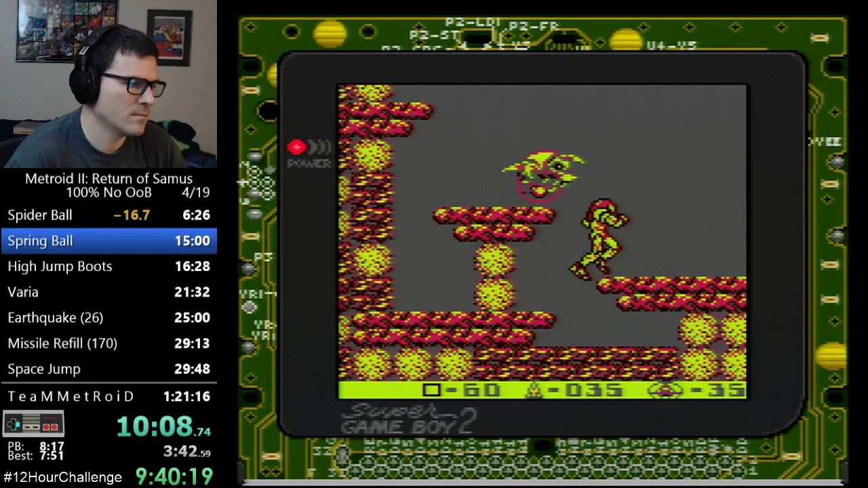
Task: Click the 16:28 split time
Action: [193, 266]
